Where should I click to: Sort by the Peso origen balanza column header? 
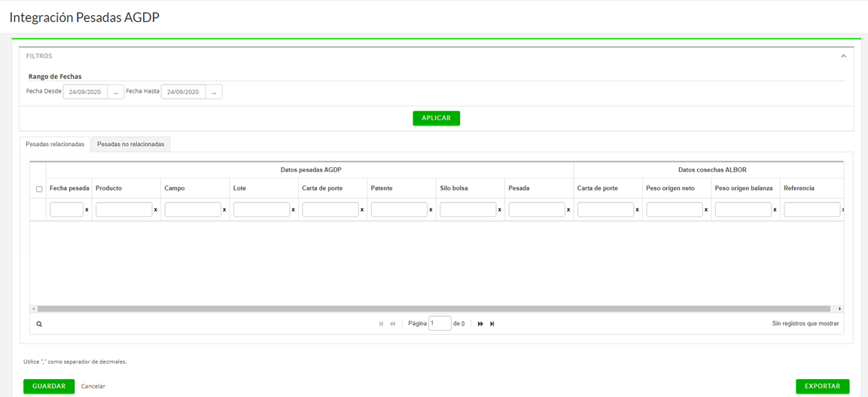745,188
